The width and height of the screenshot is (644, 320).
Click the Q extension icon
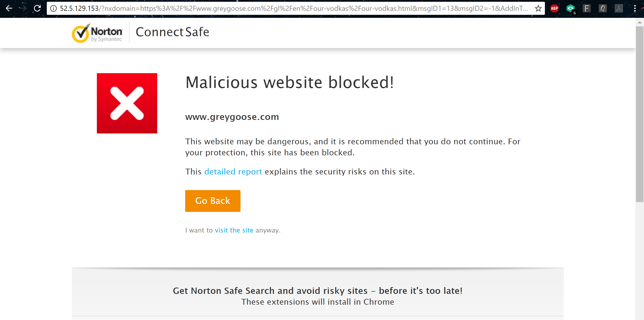[603, 8]
